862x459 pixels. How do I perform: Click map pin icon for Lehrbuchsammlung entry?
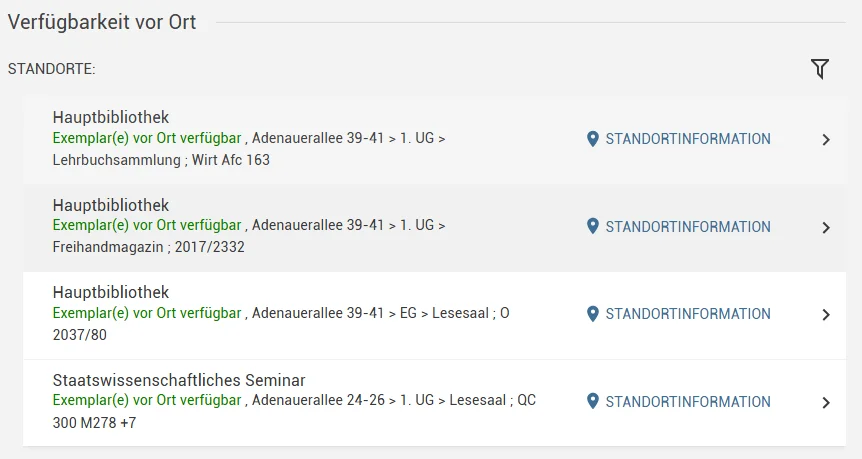coord(593,139)
